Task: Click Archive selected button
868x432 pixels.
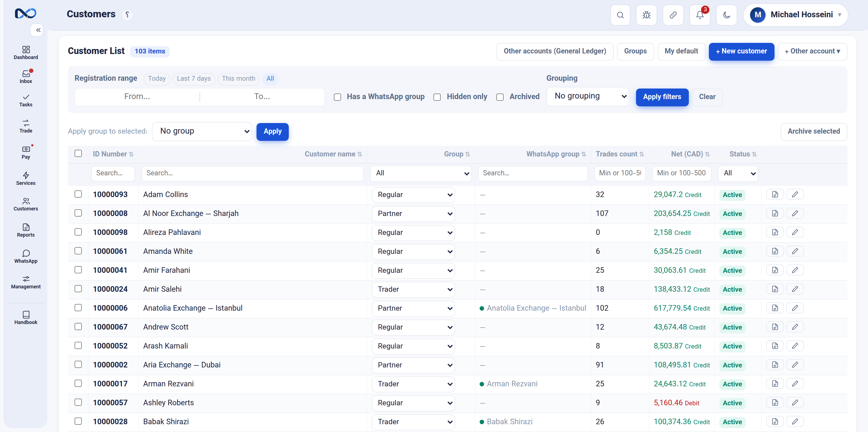Action: (813, 132)
